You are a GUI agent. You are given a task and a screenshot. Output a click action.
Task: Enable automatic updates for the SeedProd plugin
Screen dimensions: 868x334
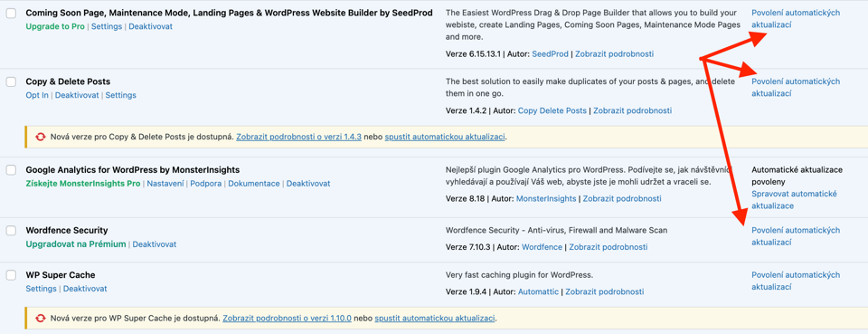click(x=796, y=18)
